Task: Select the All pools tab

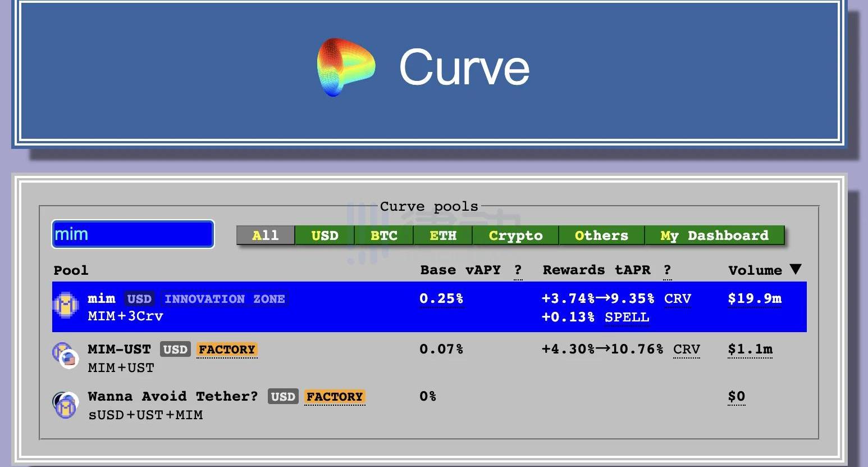Action: tap(266, 235)
